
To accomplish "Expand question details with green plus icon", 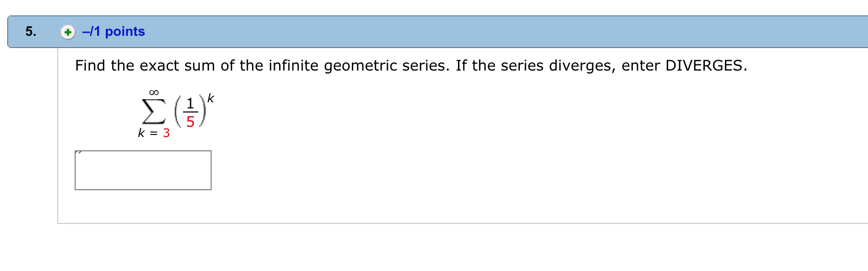I will point(67,32).
